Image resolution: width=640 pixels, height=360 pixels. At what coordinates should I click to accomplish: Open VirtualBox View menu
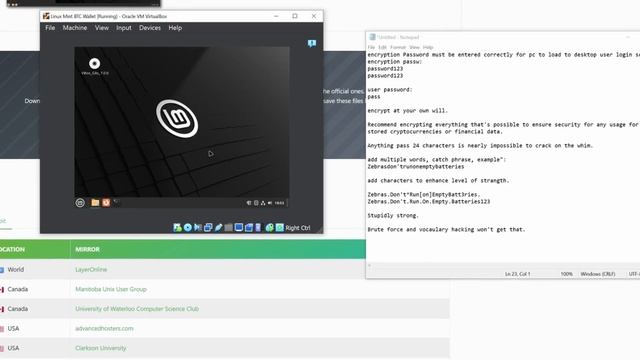coord(102,28)
